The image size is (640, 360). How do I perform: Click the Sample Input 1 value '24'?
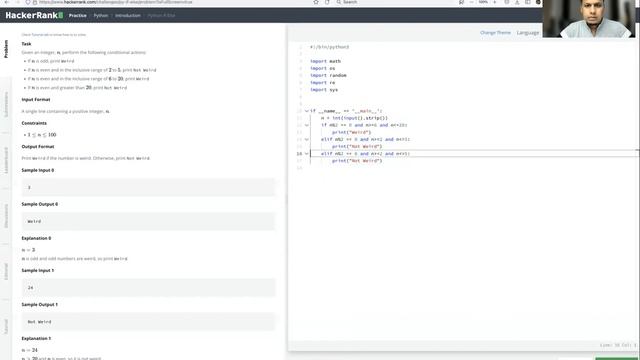[31, 288]
